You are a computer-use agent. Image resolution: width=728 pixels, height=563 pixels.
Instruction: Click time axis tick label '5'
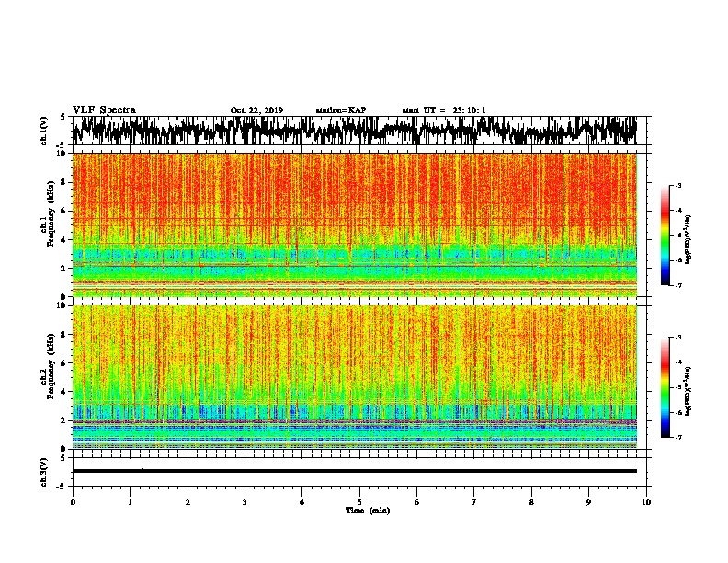click(x=359, y=502)
